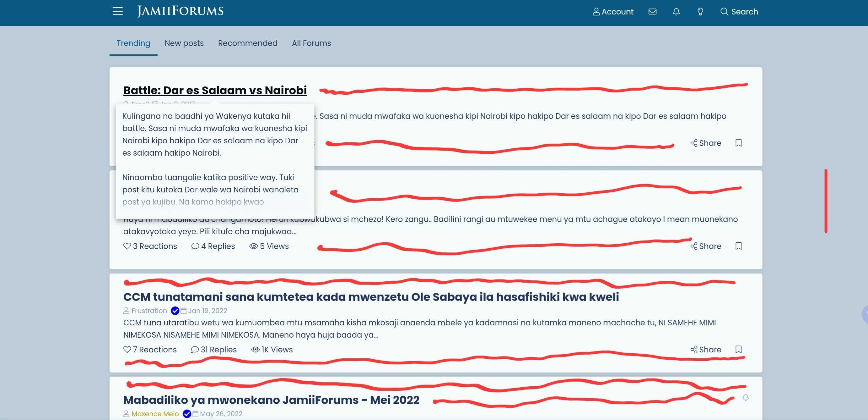The width and height of the screenshot is (868, 420).
Task: Switch to Recommended tab
Action: [248, 43]
